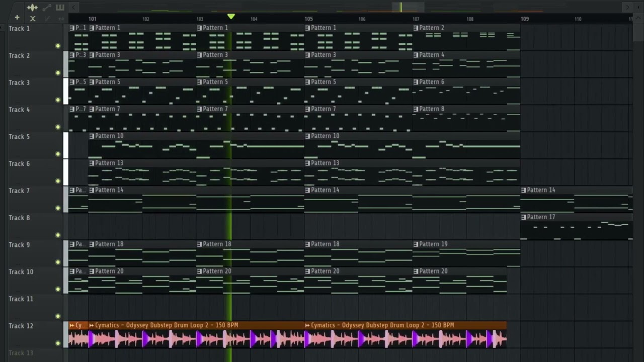Click the white color strip of Track 3
The height and width of the screenshot is (362, 644).
click(65, 91)
